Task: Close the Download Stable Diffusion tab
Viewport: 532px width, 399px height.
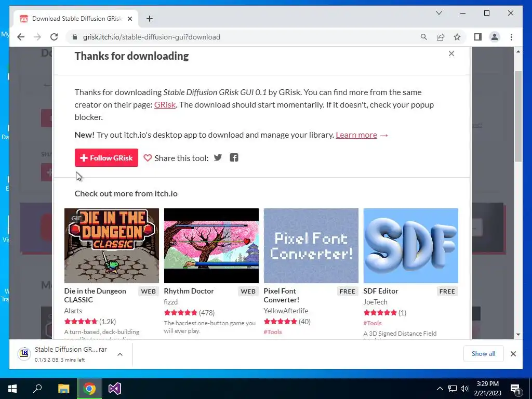Action: [129, 19]
